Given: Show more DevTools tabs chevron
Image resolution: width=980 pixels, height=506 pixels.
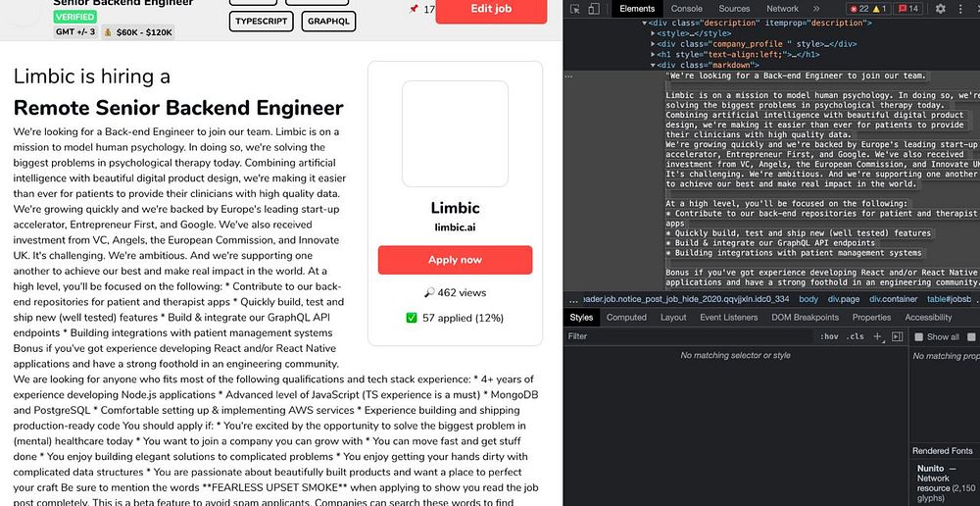Looking at the screenshot, I should point(816,9).
